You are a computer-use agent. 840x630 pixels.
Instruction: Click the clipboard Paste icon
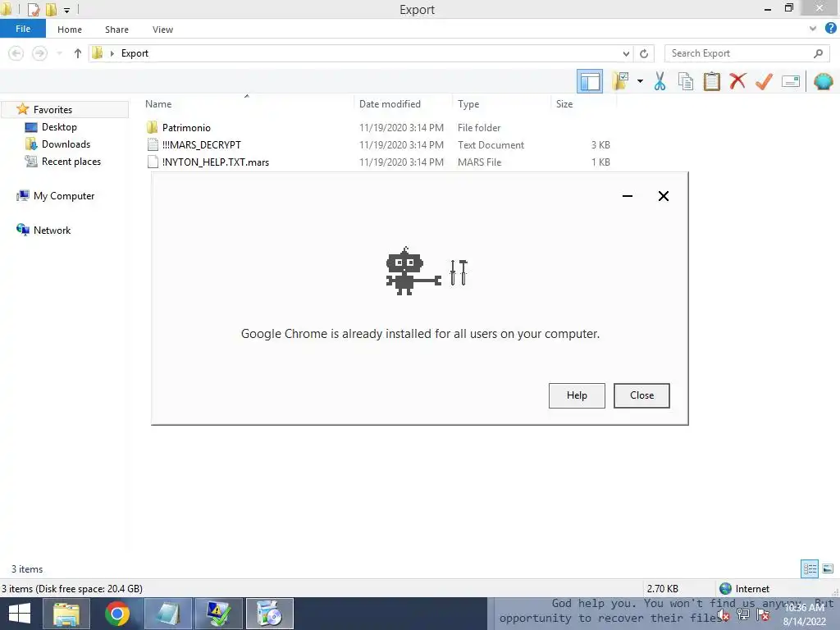711,81
